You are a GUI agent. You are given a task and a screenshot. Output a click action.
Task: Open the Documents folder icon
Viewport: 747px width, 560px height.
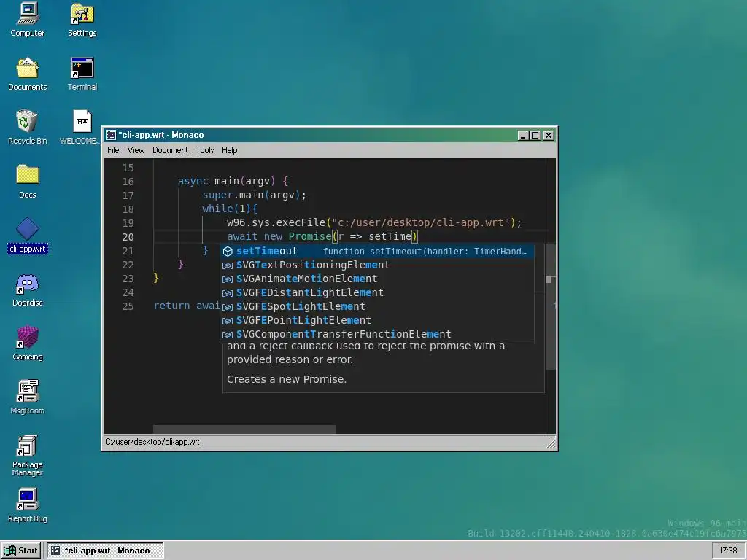click(27, 74)
